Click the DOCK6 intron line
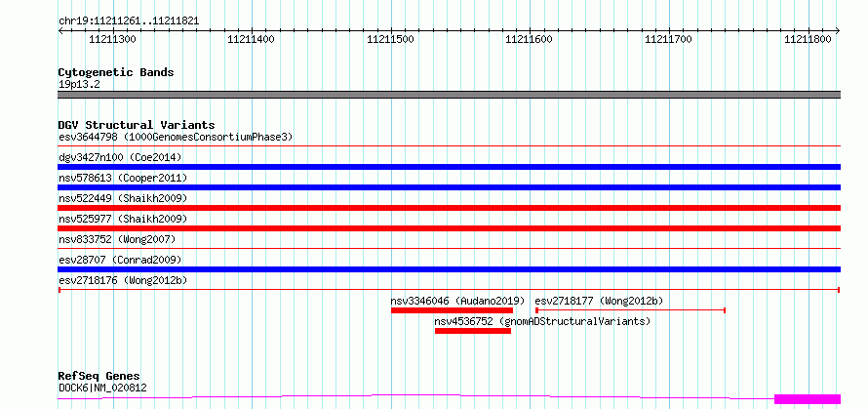 pos(415,397)
